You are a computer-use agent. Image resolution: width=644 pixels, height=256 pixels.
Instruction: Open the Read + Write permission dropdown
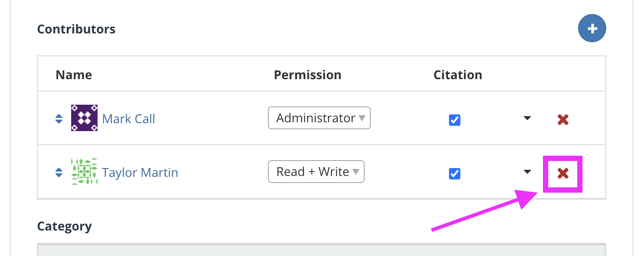coord(316,172)
